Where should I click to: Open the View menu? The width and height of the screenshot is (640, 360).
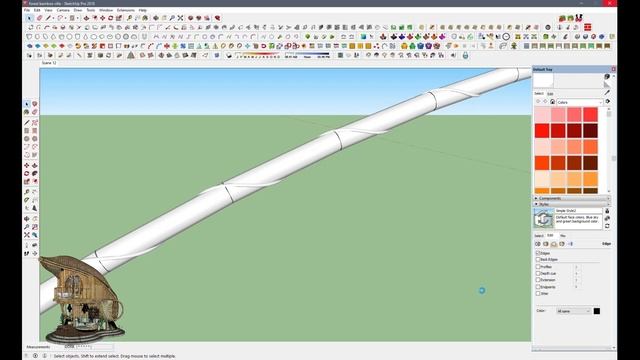[x=48, y=10]
